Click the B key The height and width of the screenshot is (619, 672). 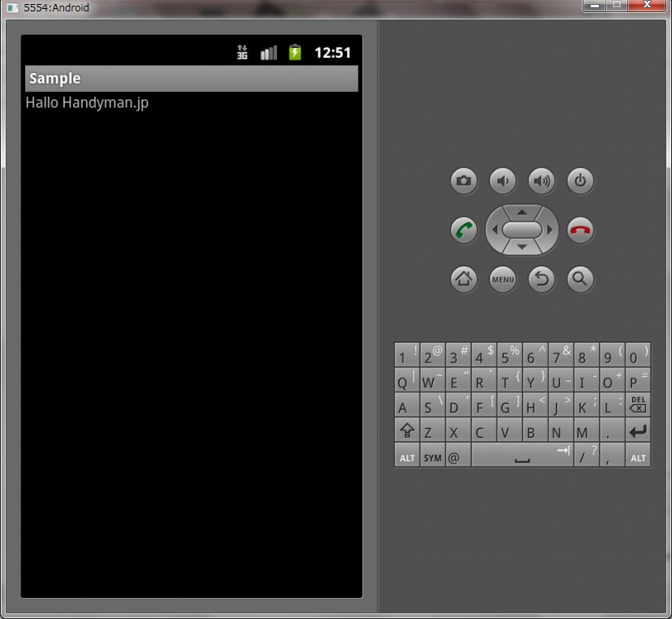click(535, 430)
